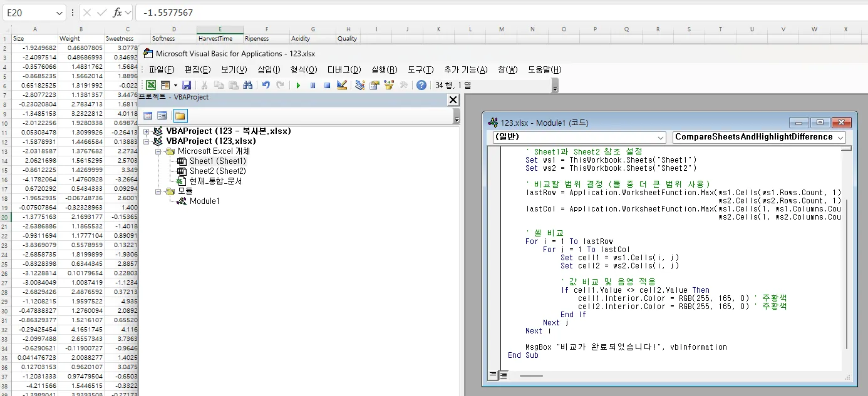Collapse VBAProject (123.xlsx) tree node
Image resolution: width=868 pixels, height=396 pixels.
pyautogui.click(x=147, y=141)
